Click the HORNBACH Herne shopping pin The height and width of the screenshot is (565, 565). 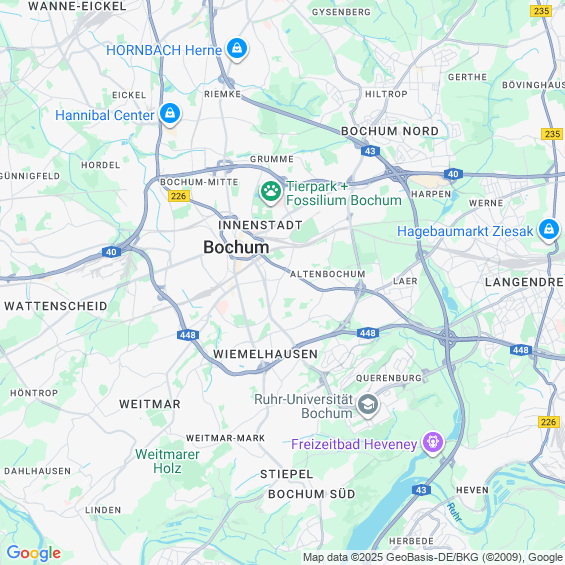click(237, 49)
